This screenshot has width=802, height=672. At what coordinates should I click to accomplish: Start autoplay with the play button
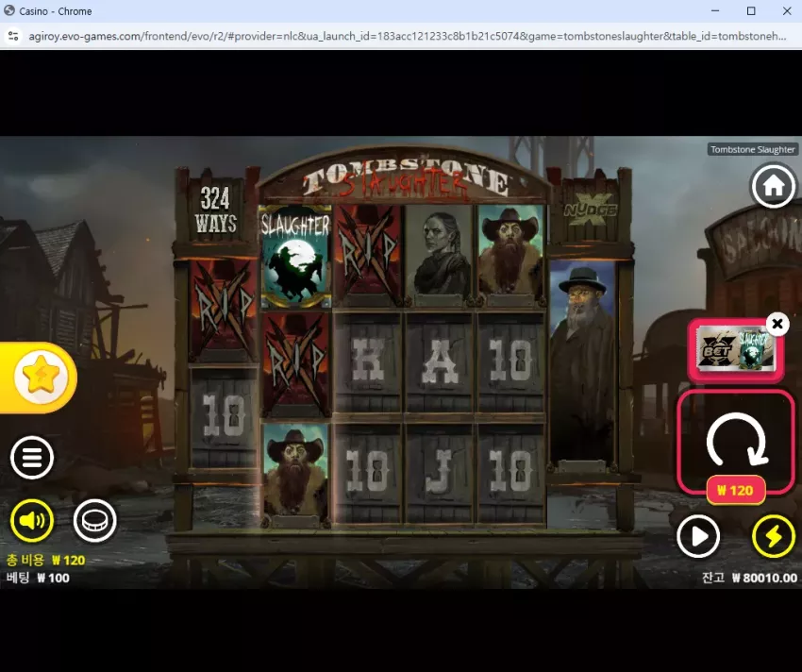tap(698, 536)
